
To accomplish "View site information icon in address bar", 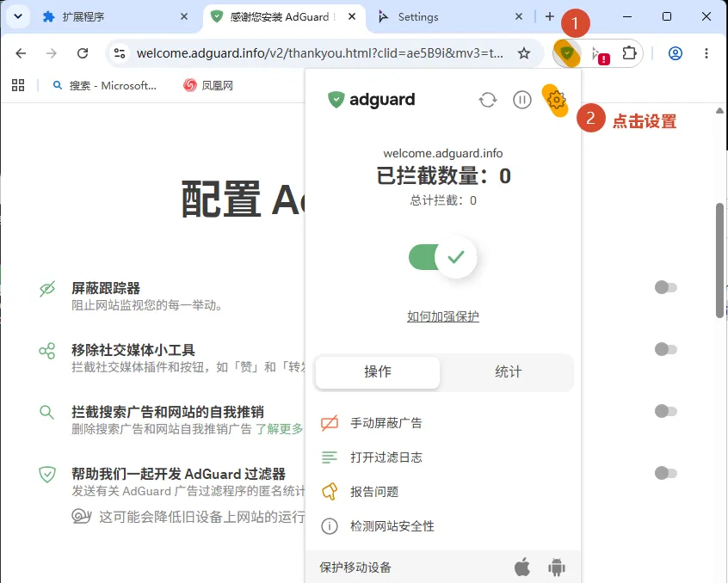I will pyautogui.click(x=120, y=53).
